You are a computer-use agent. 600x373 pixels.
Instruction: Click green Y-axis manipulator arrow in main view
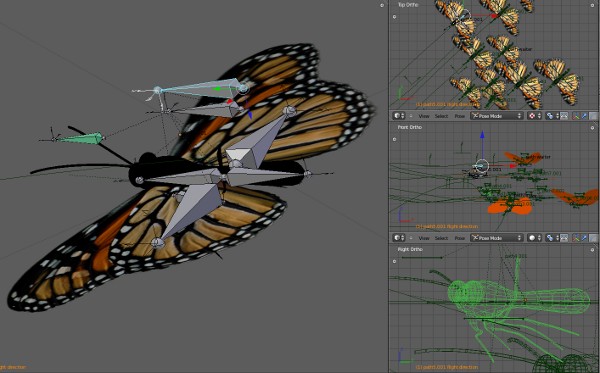217,89
